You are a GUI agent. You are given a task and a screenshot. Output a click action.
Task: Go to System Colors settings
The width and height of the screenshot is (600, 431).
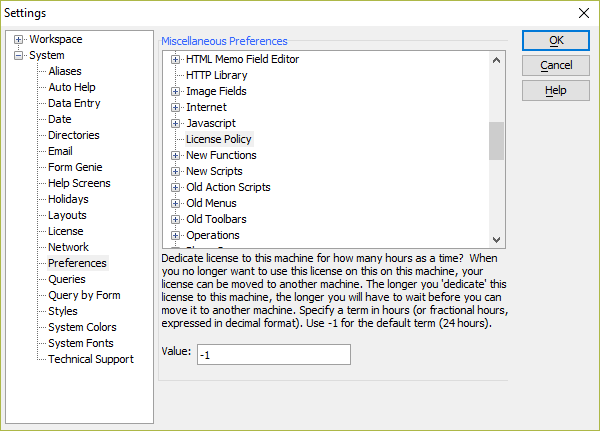tap(82, 327)
